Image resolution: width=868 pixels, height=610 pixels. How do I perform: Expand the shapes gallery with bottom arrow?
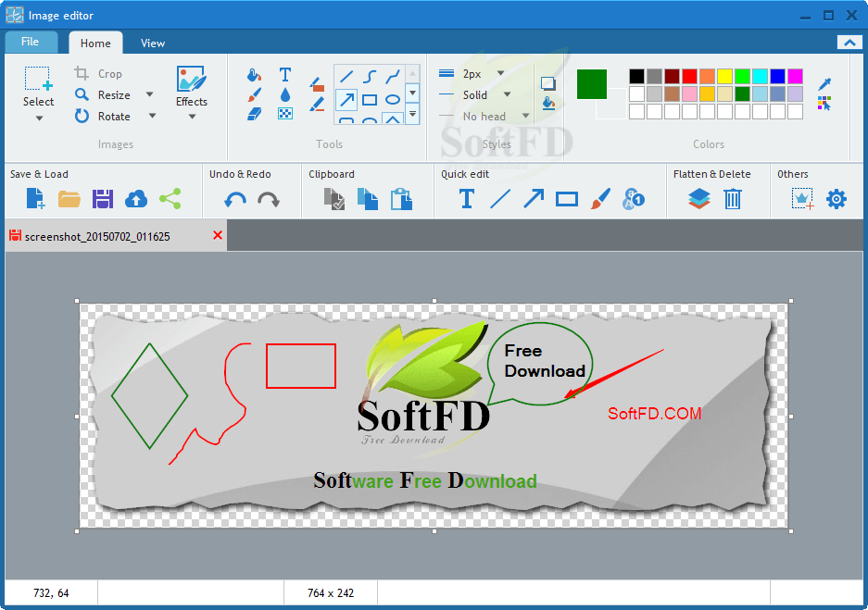[x=413, y=114]
